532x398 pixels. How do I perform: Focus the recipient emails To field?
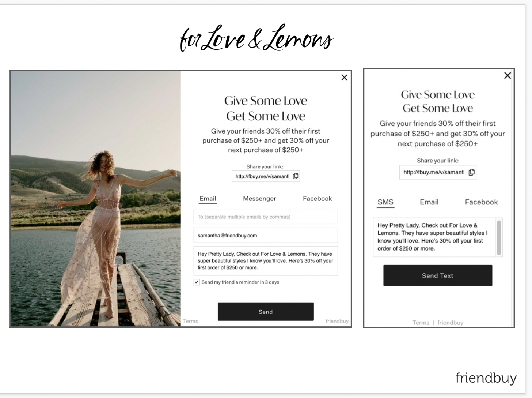266,217
